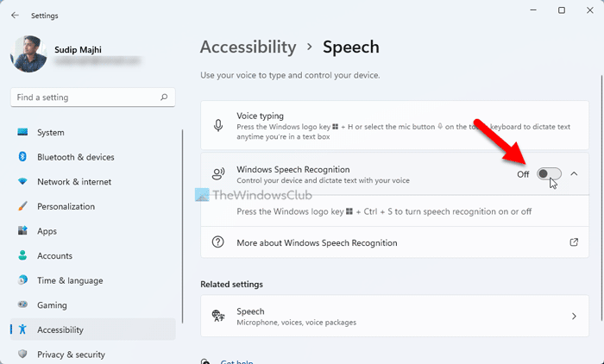Click the Time & language globe icon
Viewport: 604px width, 364px height.
tap(22, 280)
